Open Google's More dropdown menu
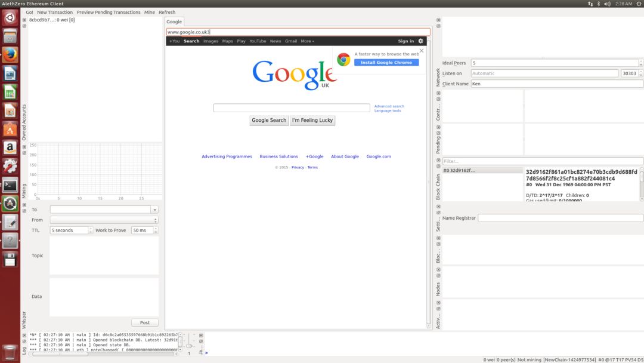 pyautogui.click(x=307, y=41)
